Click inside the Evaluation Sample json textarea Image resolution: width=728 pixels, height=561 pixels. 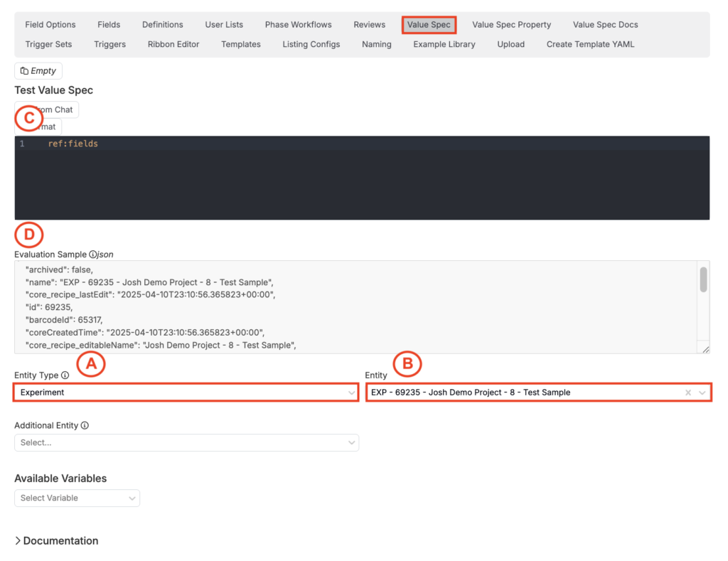[355, 307]
